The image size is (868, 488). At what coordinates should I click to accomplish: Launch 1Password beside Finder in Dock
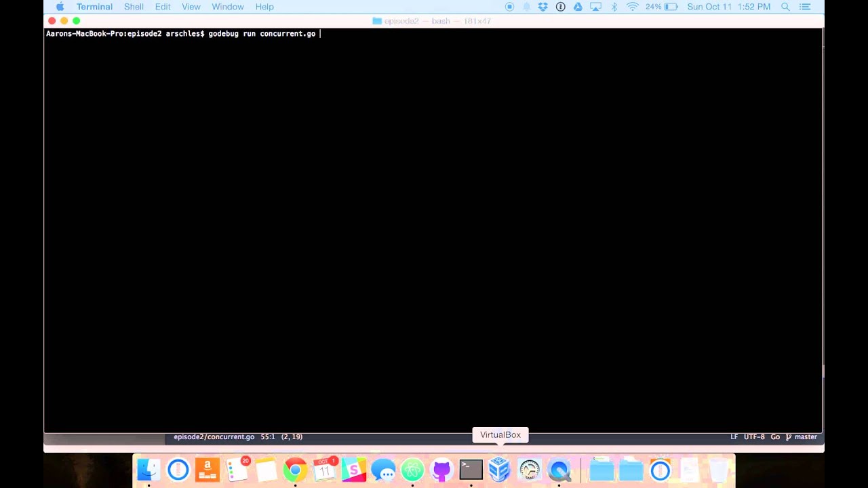178,470
